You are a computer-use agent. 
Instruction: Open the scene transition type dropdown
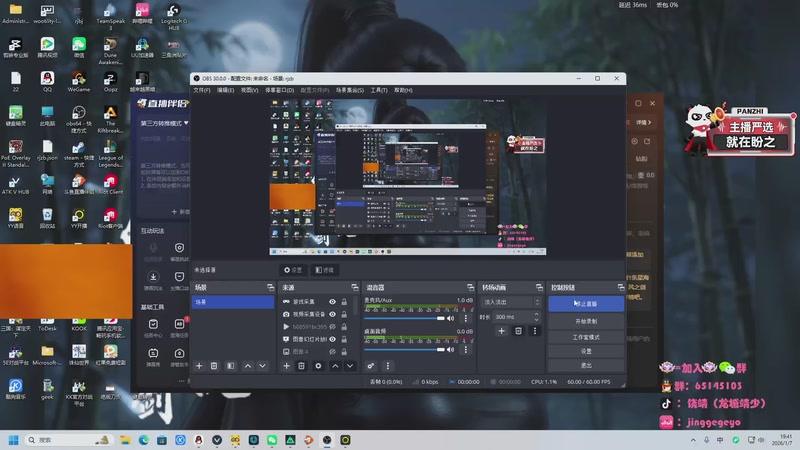[508, 301]
